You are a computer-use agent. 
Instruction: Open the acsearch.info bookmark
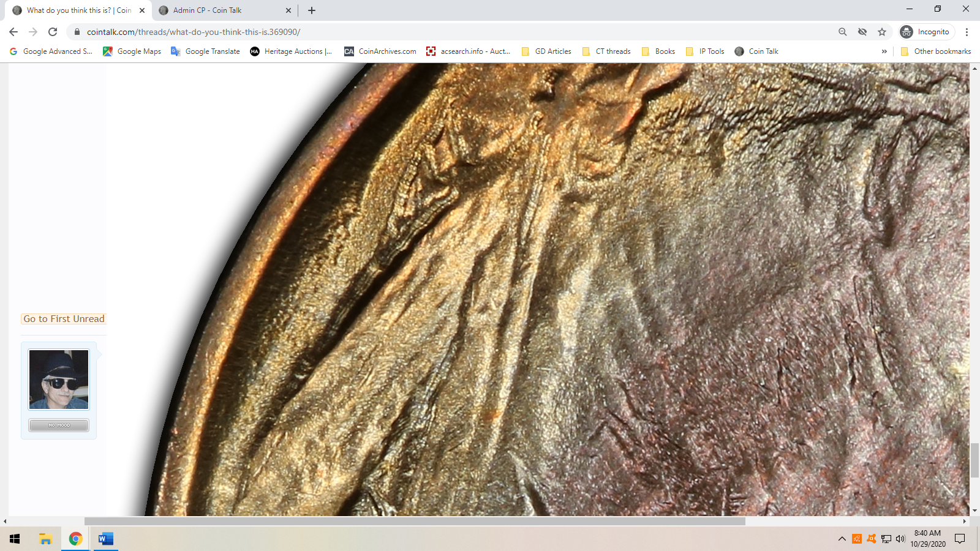click(469, 51)
